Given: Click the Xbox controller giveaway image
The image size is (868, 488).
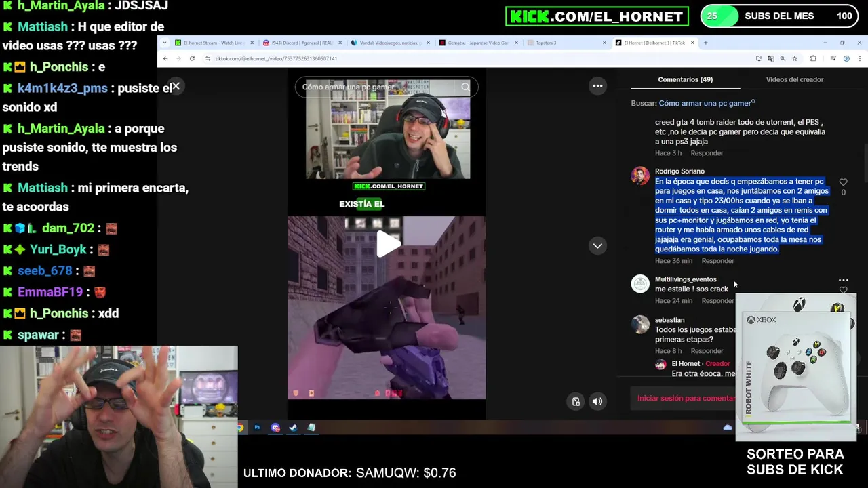Looking at the screenshot, I should click(796, 368).
